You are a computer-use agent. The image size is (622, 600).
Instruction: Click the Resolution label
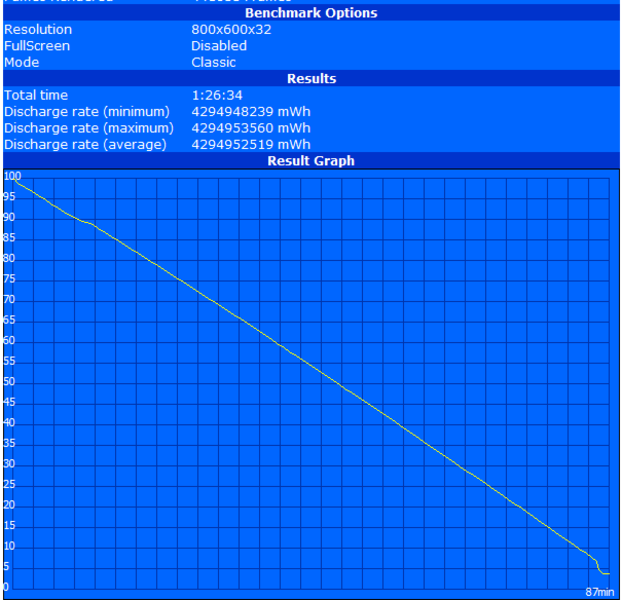(38, 29)
